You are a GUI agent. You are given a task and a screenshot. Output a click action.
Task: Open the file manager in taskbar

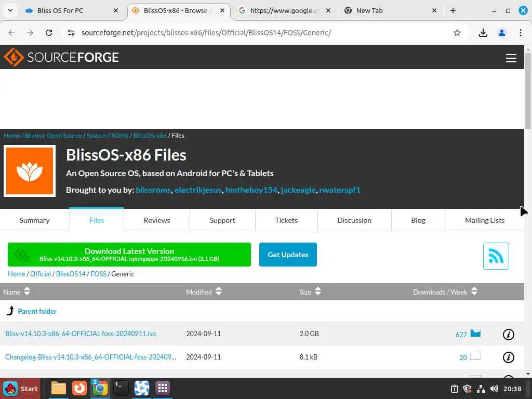(58, 388)
